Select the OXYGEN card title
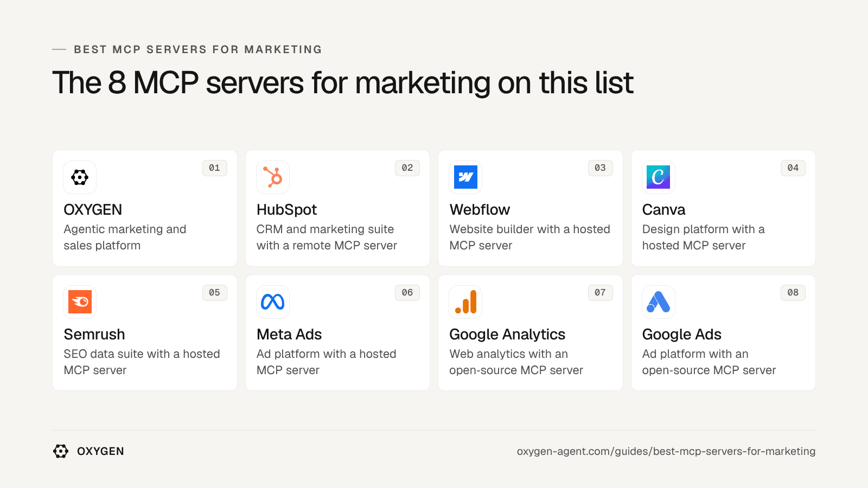 tap(93, 210)
